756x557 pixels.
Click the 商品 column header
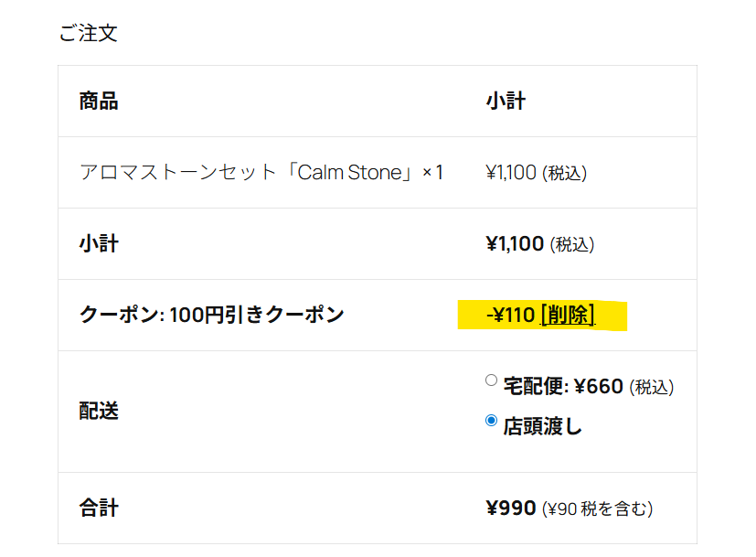[x=99, y=102]
